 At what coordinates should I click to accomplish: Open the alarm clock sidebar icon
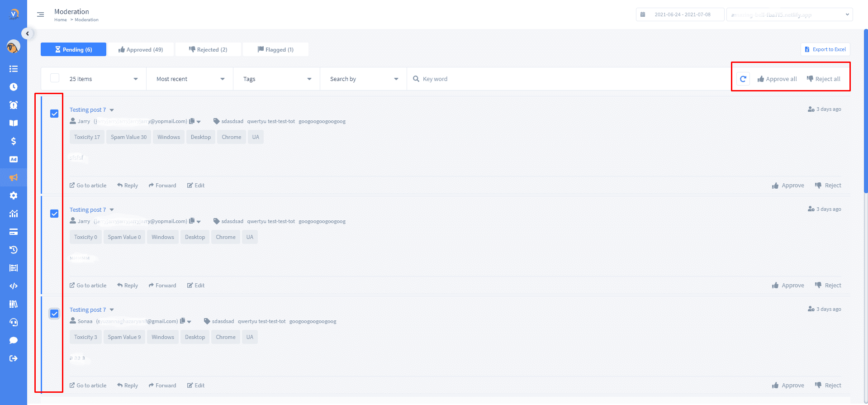tap(14, 105)
